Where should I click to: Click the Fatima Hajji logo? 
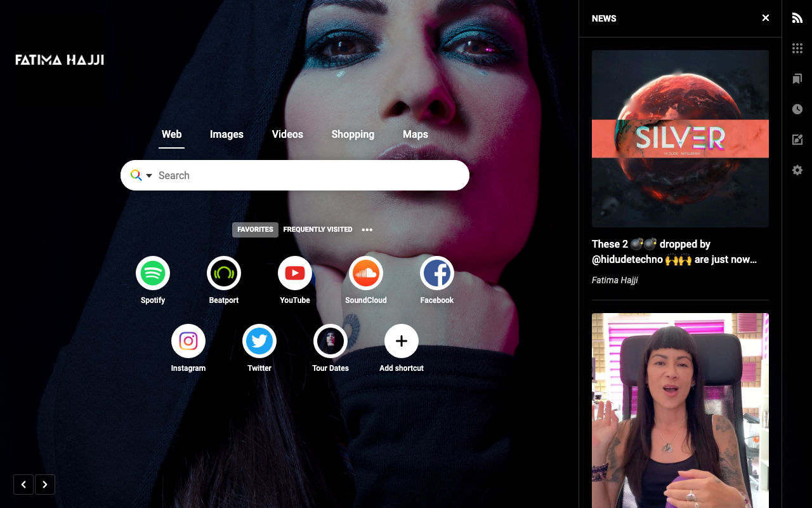(60, 60)
